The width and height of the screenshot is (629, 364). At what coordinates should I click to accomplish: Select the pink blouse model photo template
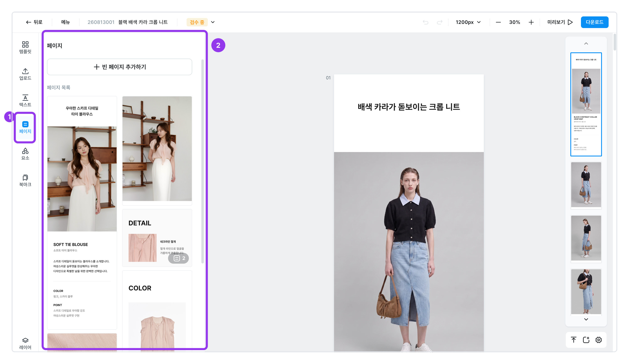157,151
